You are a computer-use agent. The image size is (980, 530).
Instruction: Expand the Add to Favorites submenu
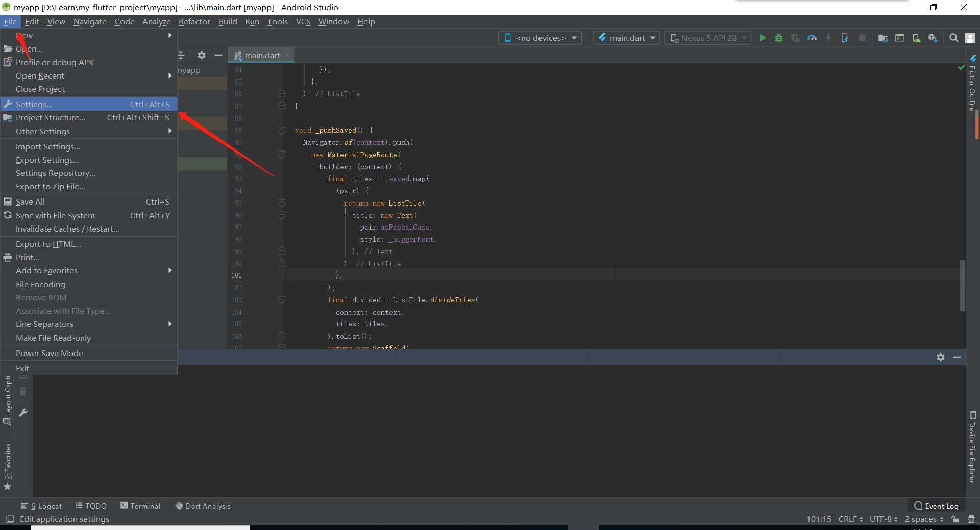pyautogui.click(x=89, y=270)
